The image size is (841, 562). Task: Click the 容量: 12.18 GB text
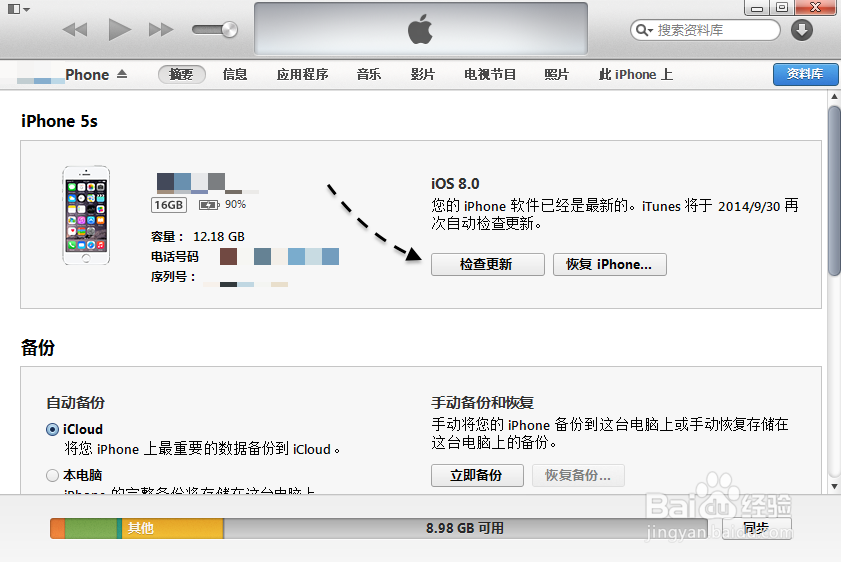pyautogui.click(x=197, y=236)
